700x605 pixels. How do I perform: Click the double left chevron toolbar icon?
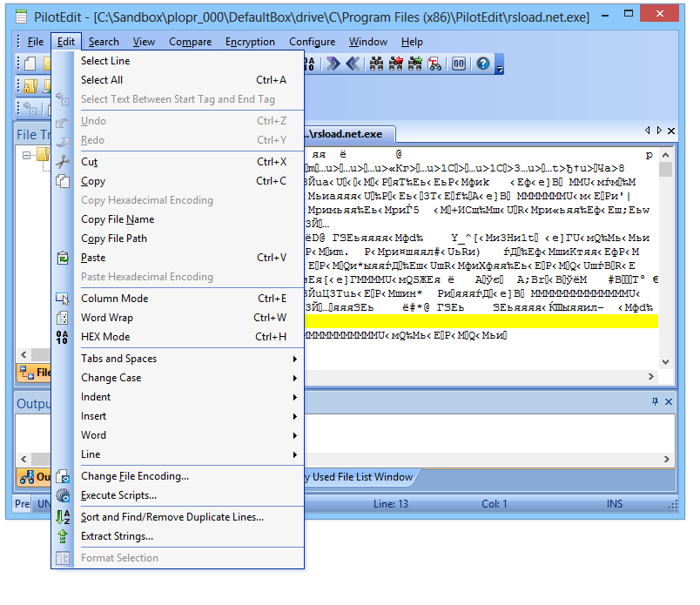[x=353, y=64]
